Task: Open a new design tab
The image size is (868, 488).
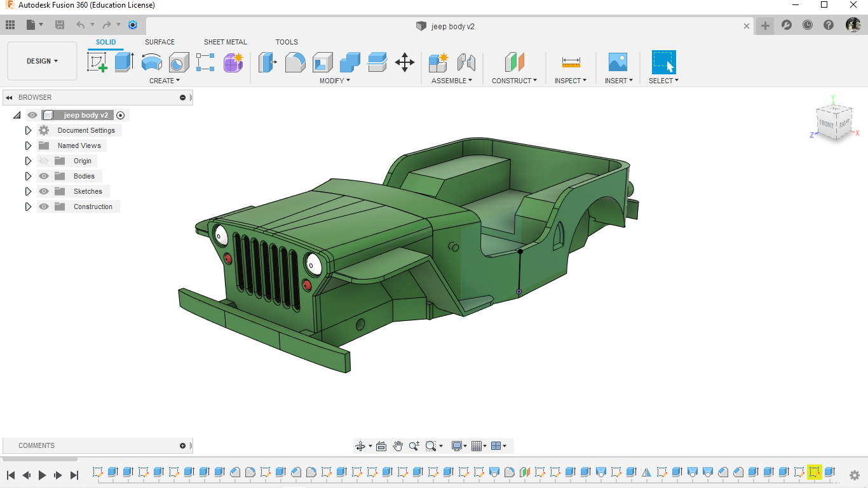Action: 766,25
